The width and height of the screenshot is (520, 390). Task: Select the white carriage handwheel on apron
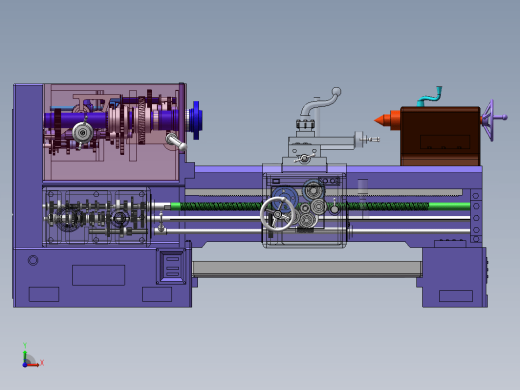(277, 214)
